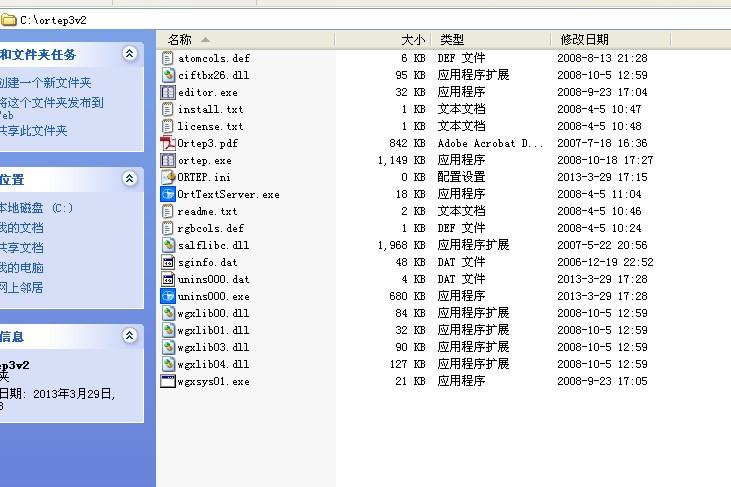
Task: Click the share this folder (共享此文件夹) link
Action: point(34,130)
